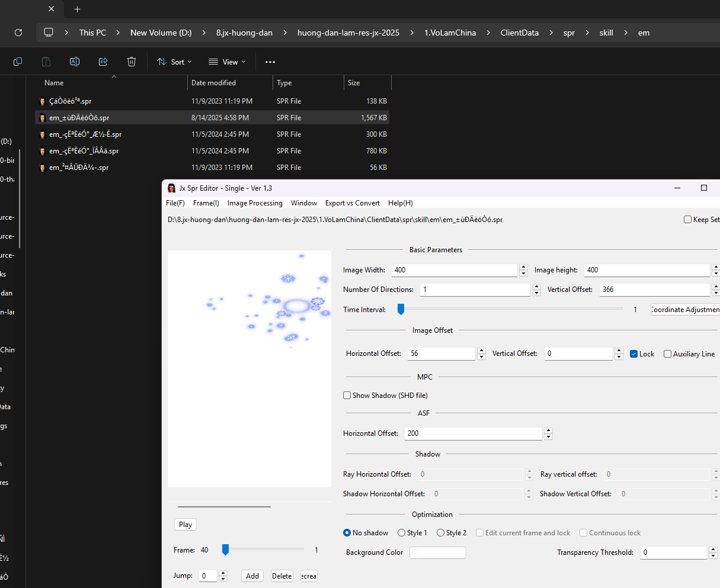Open the Image Processing menu

click(x=255, y=203)
